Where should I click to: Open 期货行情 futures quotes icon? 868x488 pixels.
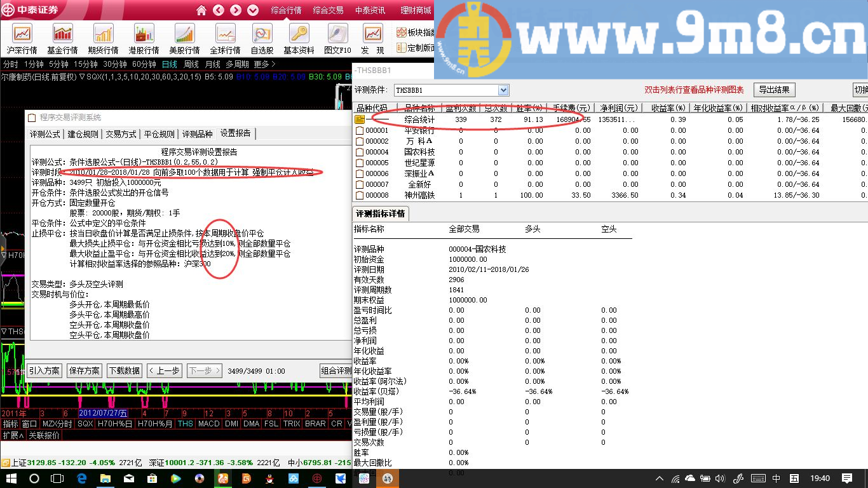[x=103, y=39]
